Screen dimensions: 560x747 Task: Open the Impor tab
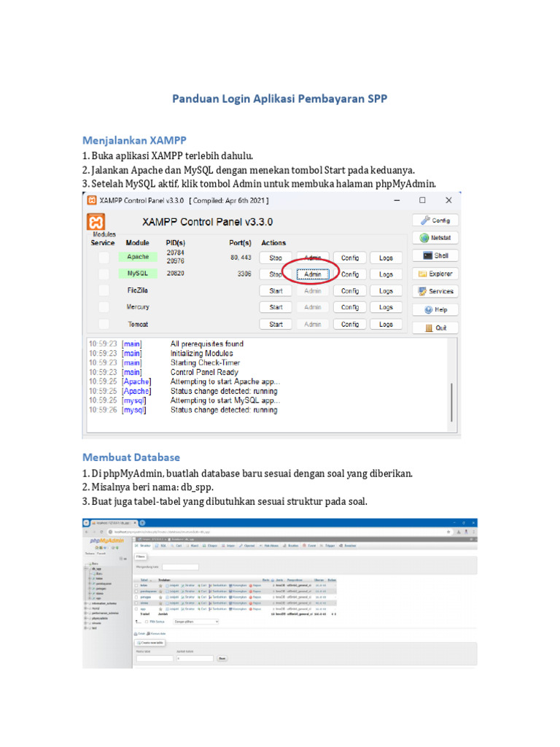(x=228, y=546)
